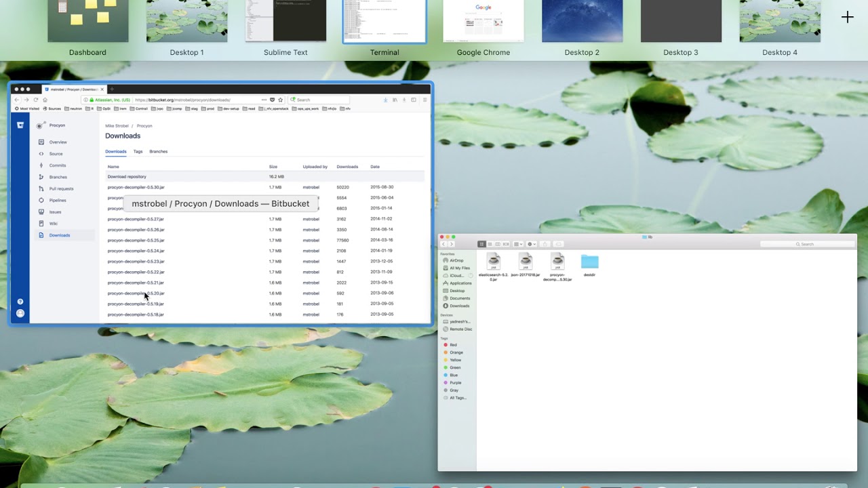The width and height of the screenshot is (868, 488).
Task: Open Bitbucket help question mark icon
Action: [20, 302]
